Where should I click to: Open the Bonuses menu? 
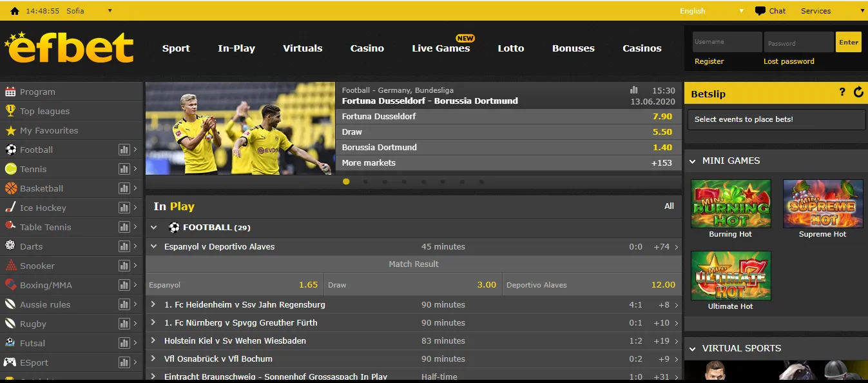[574, 48]
